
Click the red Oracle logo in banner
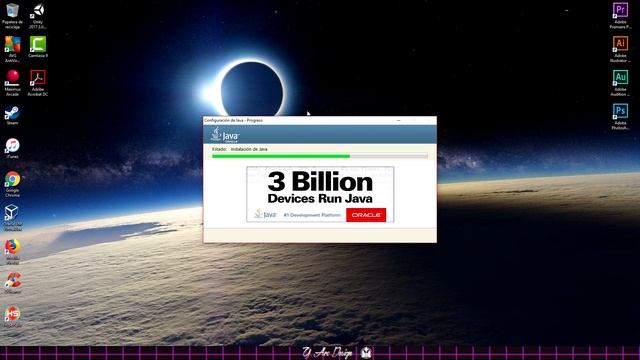point(366,215)
